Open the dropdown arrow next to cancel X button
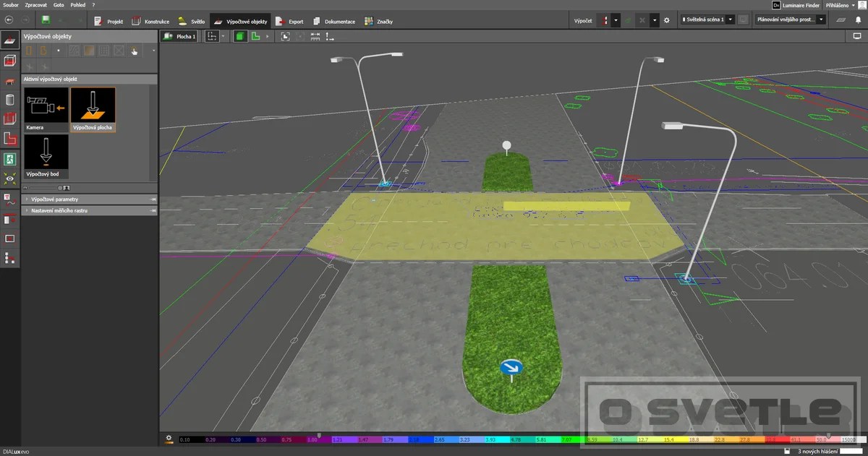Viewport: 868px width, 456px height. click(654, 20)
